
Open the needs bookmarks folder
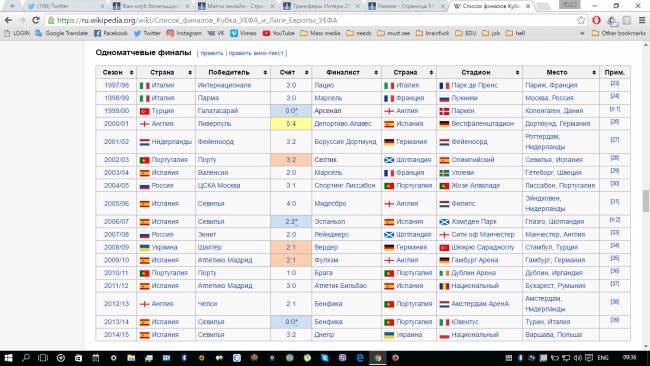pyautogui.click(x=359, y=33)
